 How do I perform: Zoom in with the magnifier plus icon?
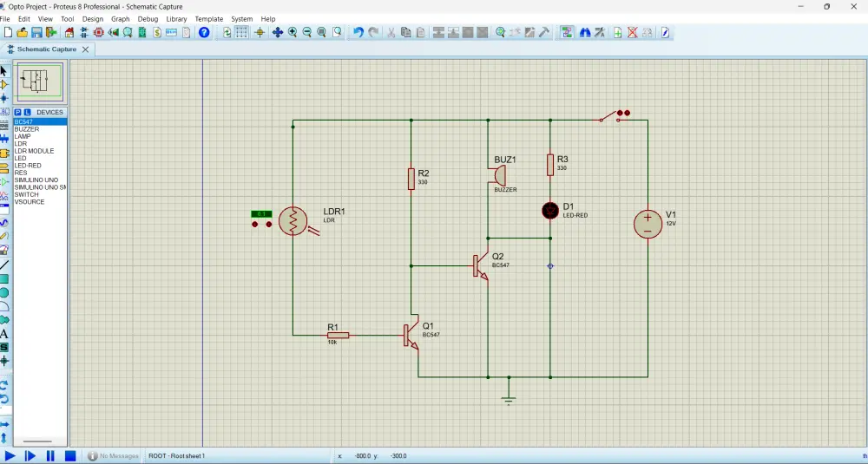(293, 33)
